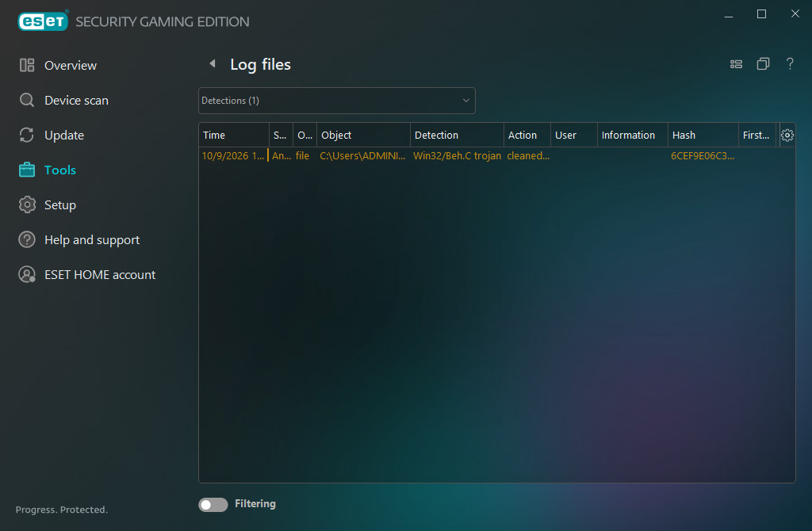Sort by the Information column header
812x531 pixels.
pyautogui.click(x=632, y=135)
